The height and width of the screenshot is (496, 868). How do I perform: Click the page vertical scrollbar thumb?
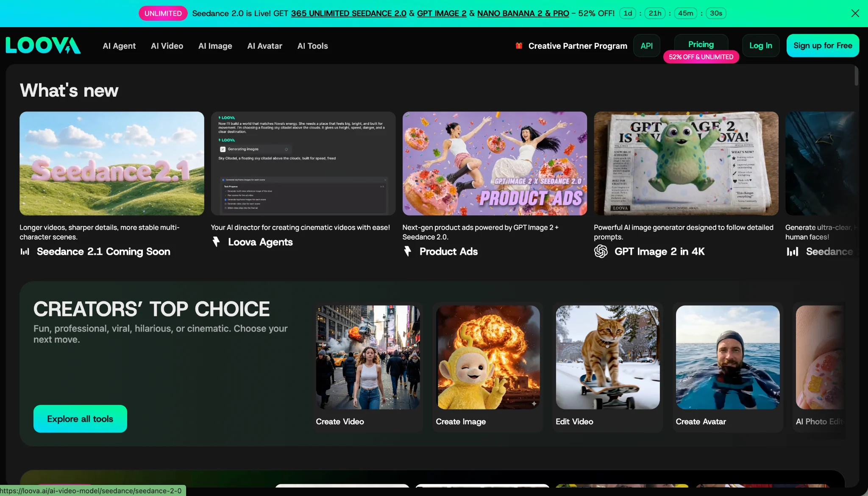(x=856, y=75)
